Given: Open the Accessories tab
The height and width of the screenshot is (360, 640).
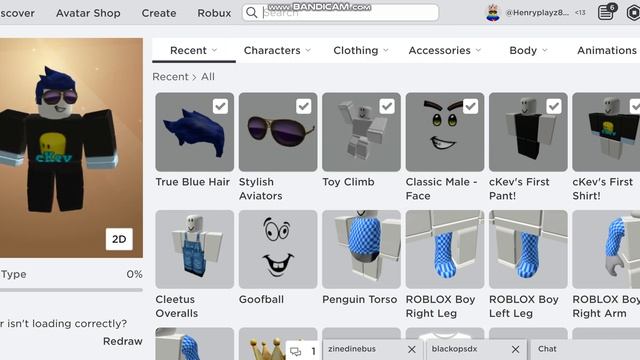Looking at the screenshot, I should point(445,50).
